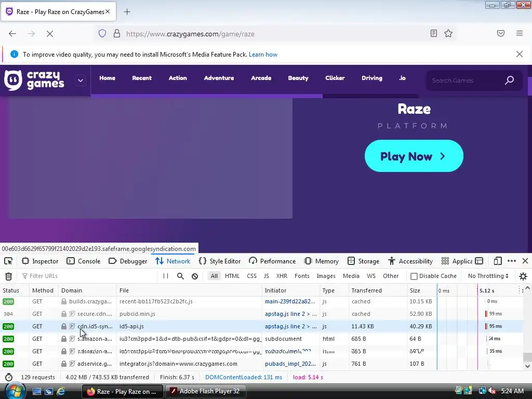Expand the dropdown next to CrazyGames logo
The image size is (532, 399).
click(x=81, y=81)
